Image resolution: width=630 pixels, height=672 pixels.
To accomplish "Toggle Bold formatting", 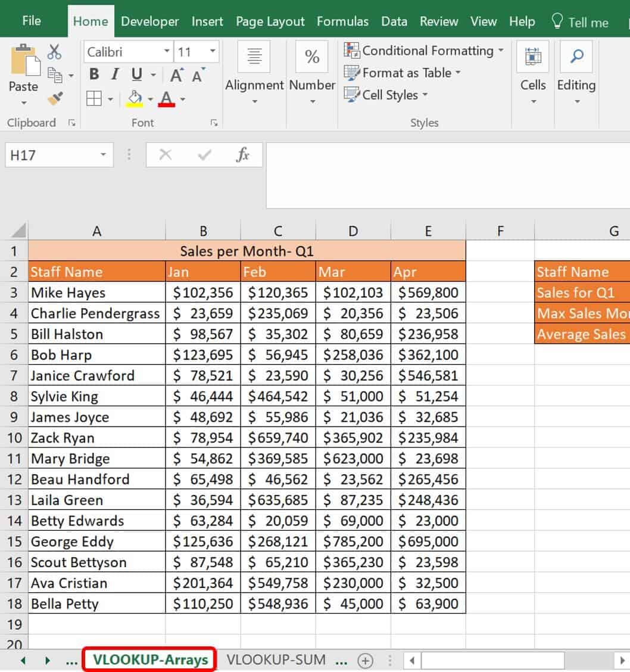I will click(x=94, y=74).
